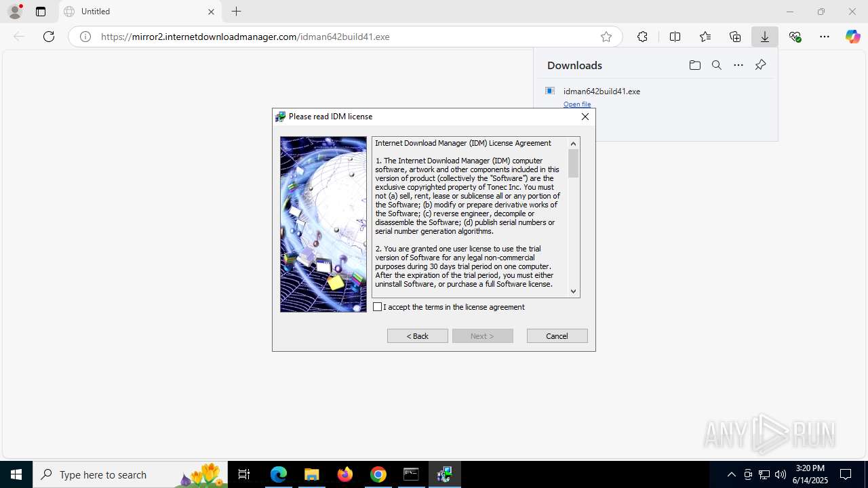The width and height of the screenshot is (868, 488).
Task: Click the Downloads toolbar button in Edge
Action: [765, 37]
